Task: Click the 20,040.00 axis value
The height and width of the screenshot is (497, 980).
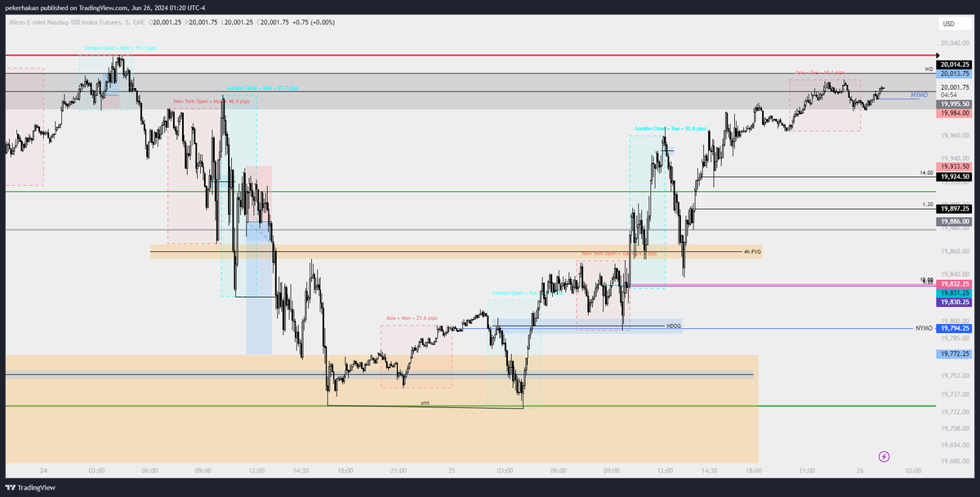Action: coord(955,44)
